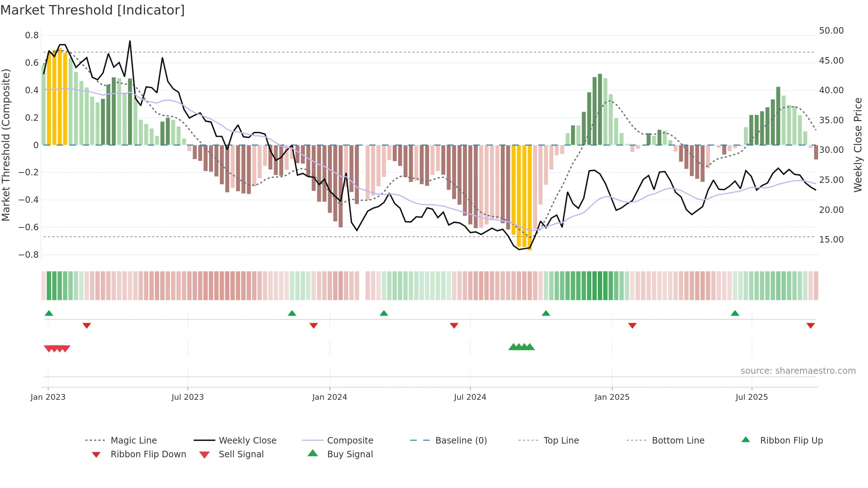Click the ribbon flip up marker near Nov 2023
The height and width of the screenshot is (488, 868).
coord(292,313)
